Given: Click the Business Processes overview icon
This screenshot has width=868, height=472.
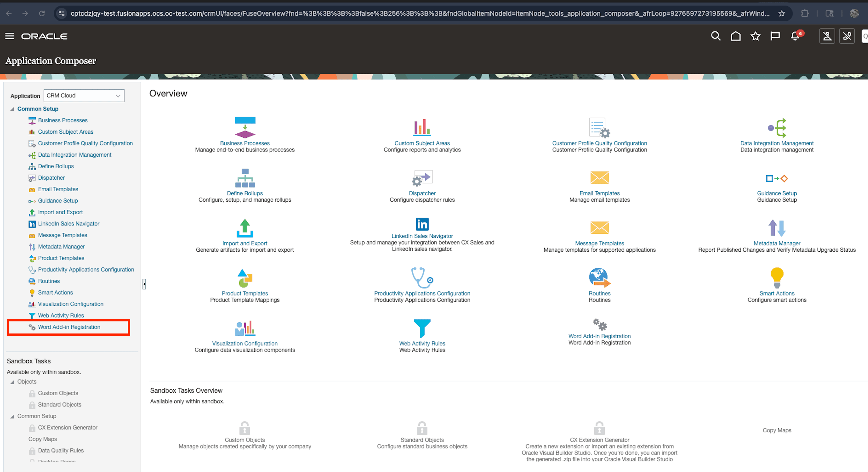Looking at the screenshot, I should 245,127.
